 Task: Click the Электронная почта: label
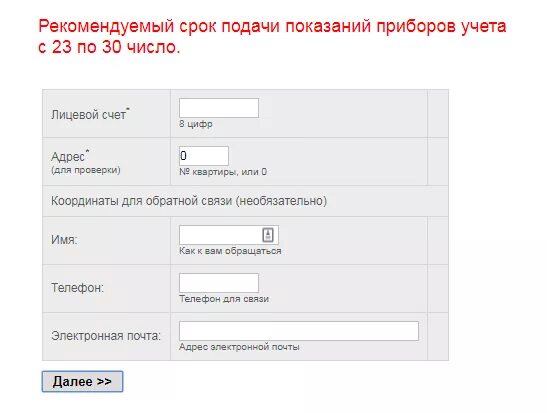(x=106, y=336)
